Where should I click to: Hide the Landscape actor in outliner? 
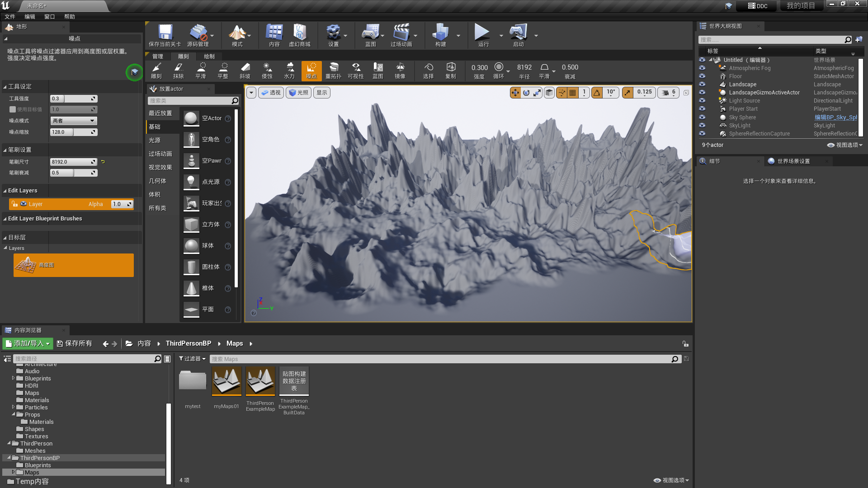point(702,84)
